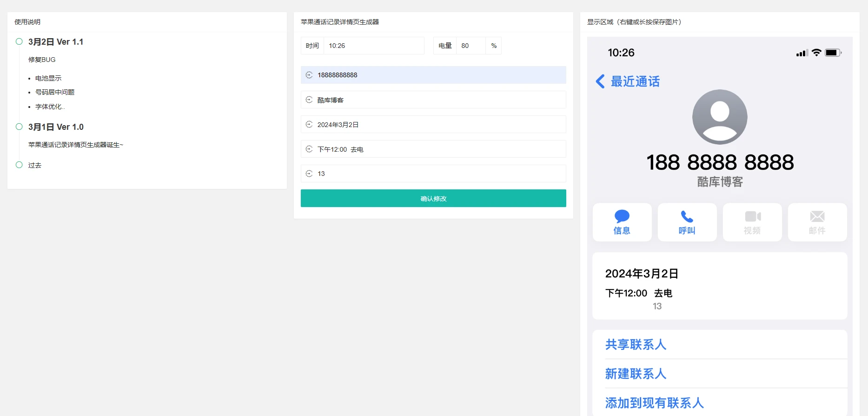Focus the call time field 下午12:00 去电

433,149
